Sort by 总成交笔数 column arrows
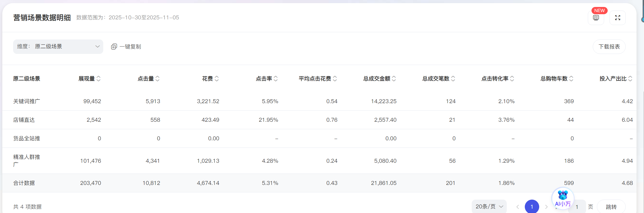The width and height of the screenshot is (644, 213). click(453, 79)
